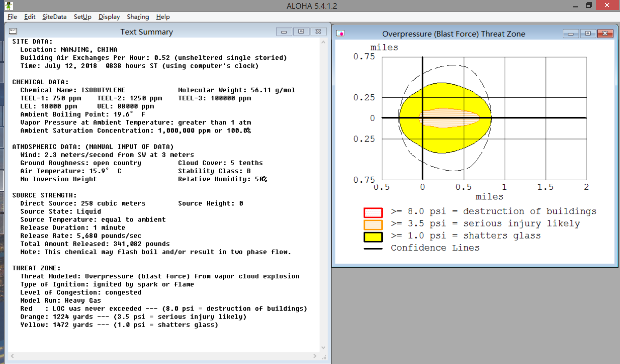
Task: Click the yellow 1.0 psi legend swatch
Action: point(373,237)
